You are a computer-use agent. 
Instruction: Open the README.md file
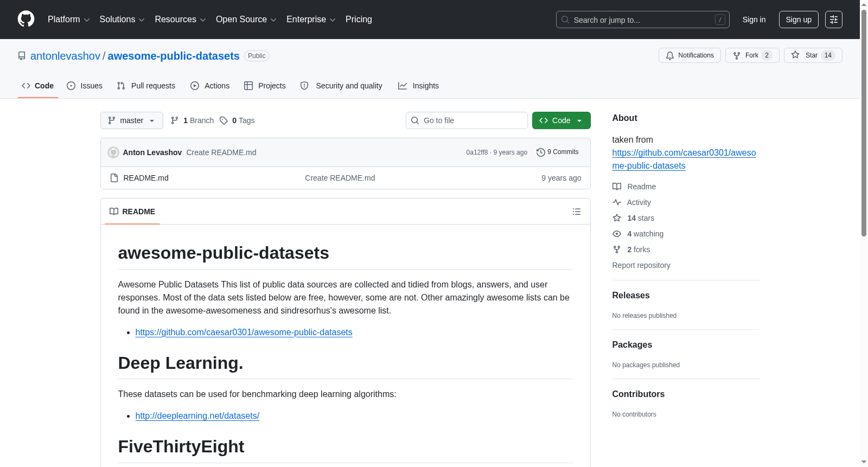click(146, 178)
